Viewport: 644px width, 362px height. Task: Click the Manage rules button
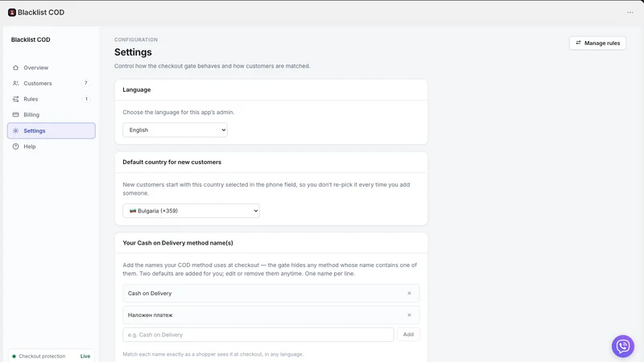pyautogui.click(x=597, y=43)
